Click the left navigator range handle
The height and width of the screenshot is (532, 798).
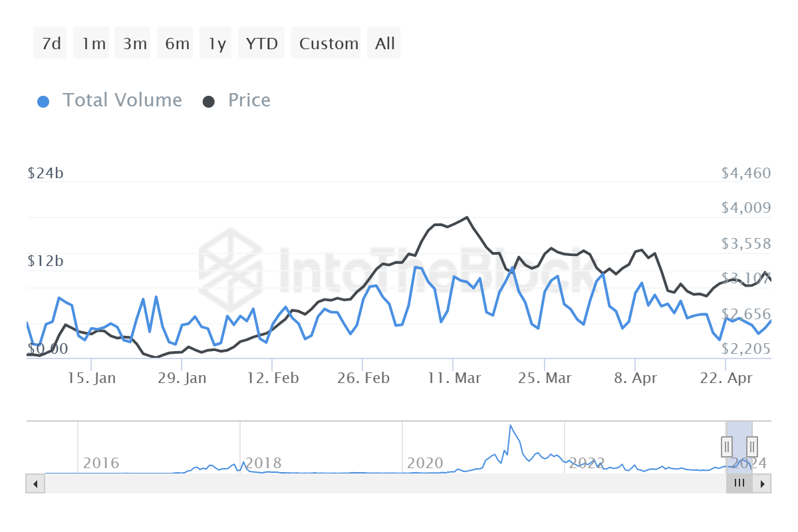727,446
